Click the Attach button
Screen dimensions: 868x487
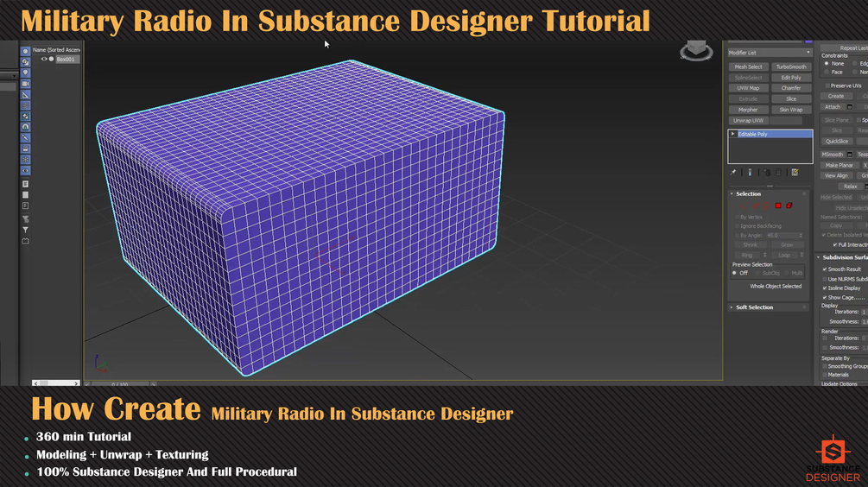click(833, 107)
